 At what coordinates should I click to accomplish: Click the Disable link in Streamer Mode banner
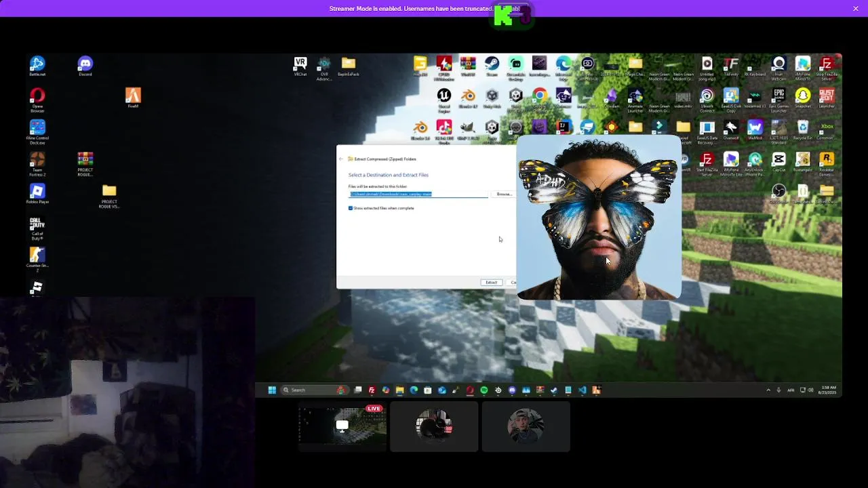pos(513,9)
